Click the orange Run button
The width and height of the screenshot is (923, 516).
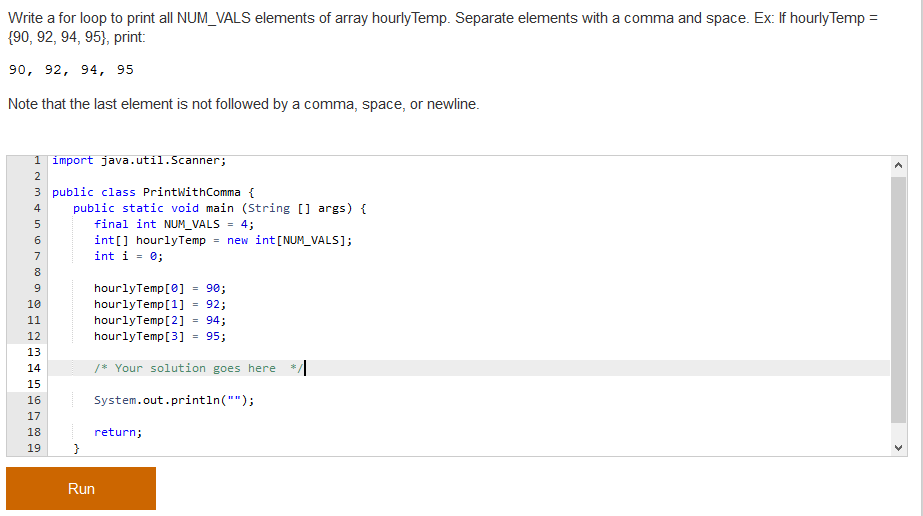click(81, 488)
